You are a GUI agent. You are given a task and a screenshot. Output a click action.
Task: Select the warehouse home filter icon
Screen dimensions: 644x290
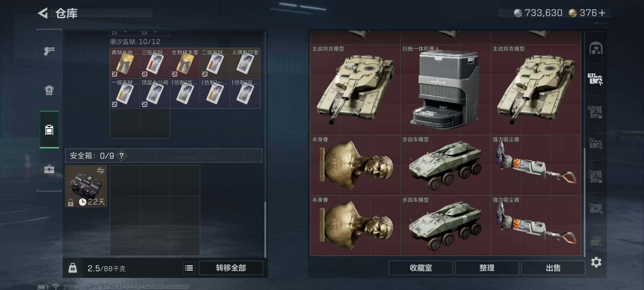(596, 48)
